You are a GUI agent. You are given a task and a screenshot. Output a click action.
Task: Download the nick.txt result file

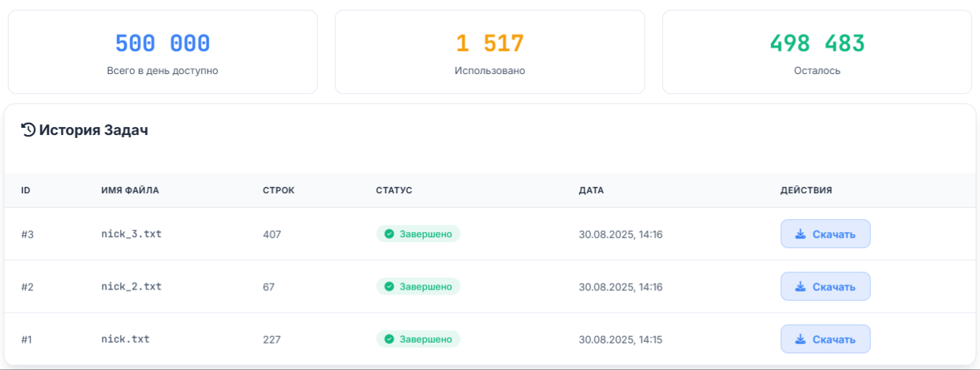pyautogui.click(x=826, y=339)
